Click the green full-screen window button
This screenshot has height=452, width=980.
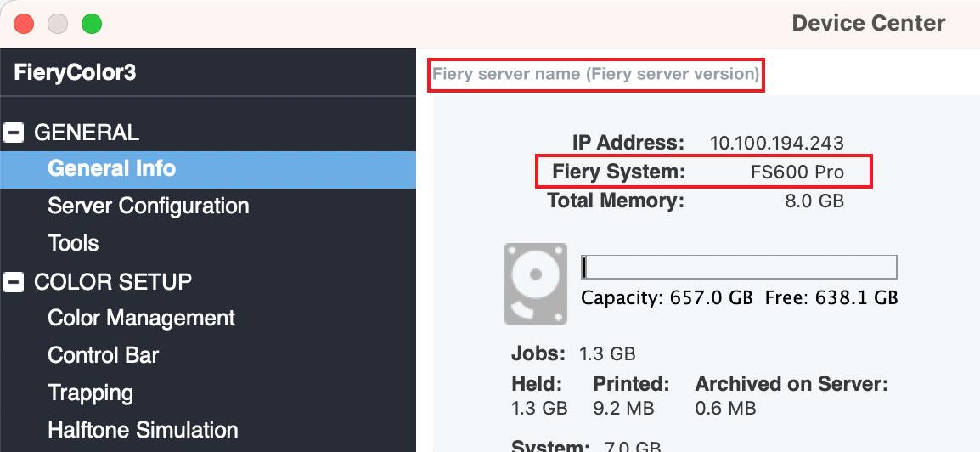point(92,23)
